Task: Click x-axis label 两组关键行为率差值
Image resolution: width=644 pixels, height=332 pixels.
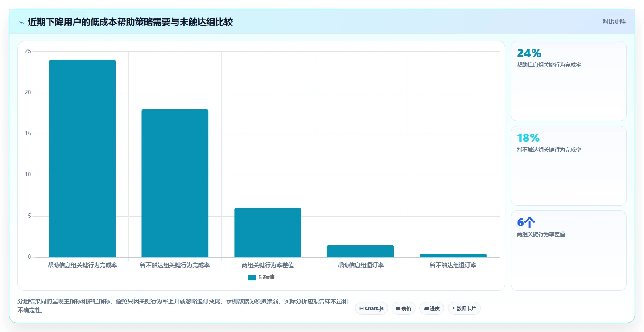Action: (268, 265)
